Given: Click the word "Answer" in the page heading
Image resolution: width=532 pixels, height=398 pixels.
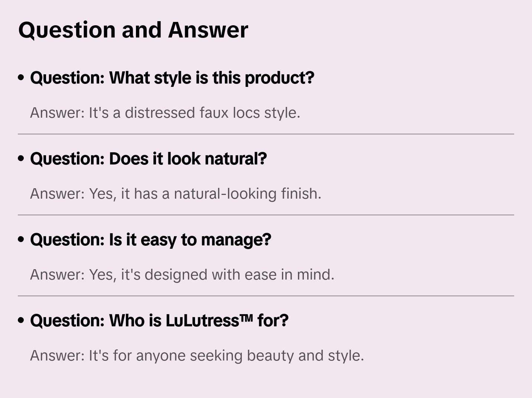Looking at the screenshot, I should [x=208, y=30].
